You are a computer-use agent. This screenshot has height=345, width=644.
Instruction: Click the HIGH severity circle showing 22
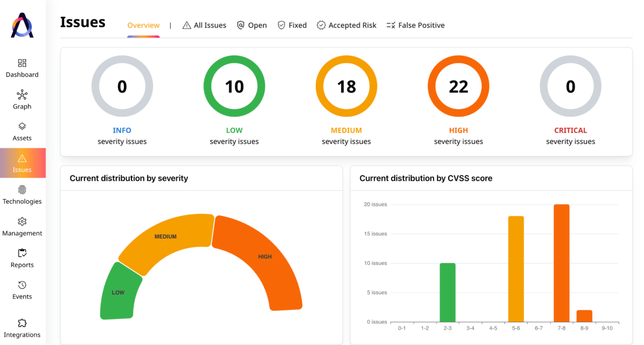[458, 87]
